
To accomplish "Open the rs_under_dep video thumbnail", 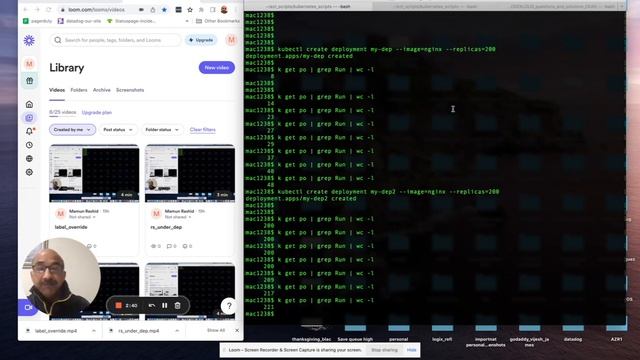I will (x=190, y=173).
